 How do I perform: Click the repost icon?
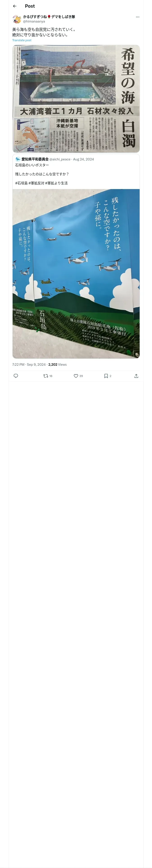(46, 376)
